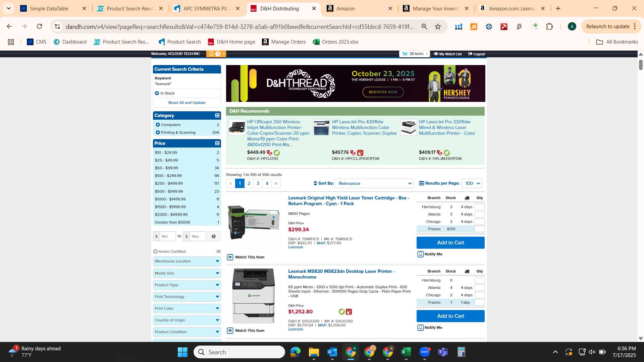644x362 pixels.
Task: Click the next page arrow
Action: point(276,183)
